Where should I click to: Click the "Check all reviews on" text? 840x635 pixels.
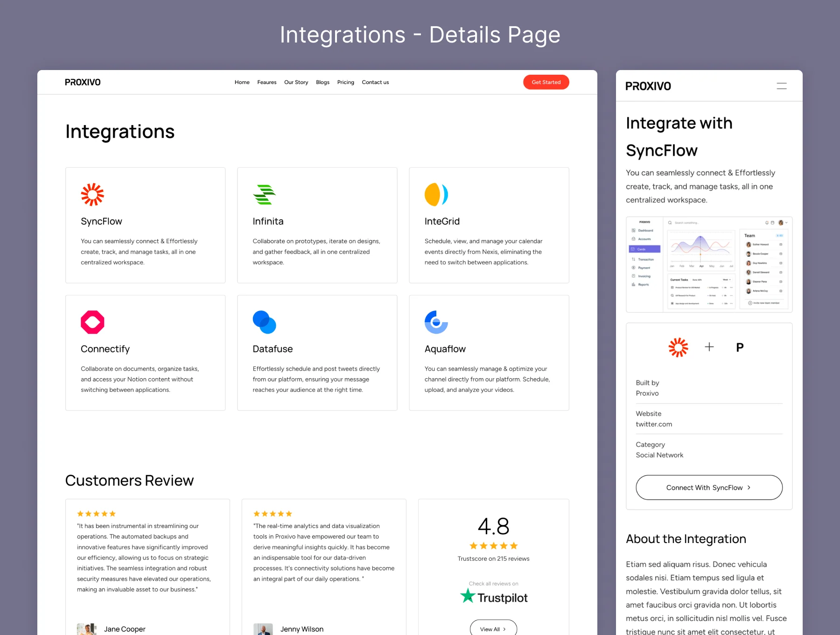(493, 584)
